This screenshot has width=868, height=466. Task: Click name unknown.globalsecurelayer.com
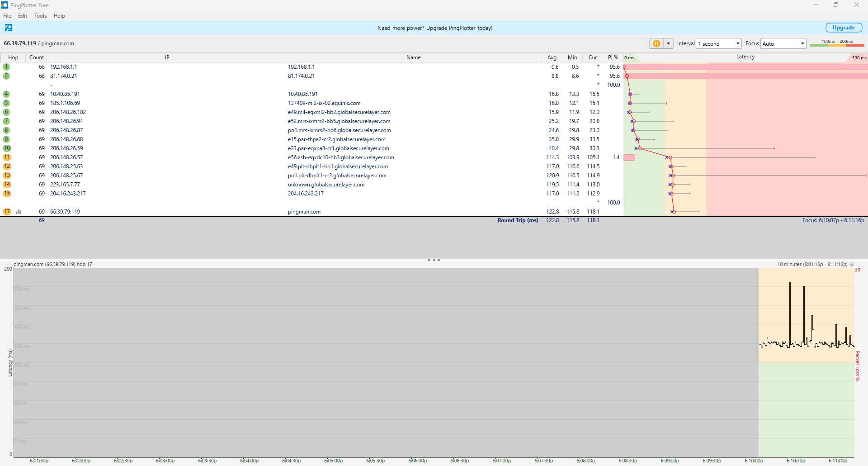(326, 185)
